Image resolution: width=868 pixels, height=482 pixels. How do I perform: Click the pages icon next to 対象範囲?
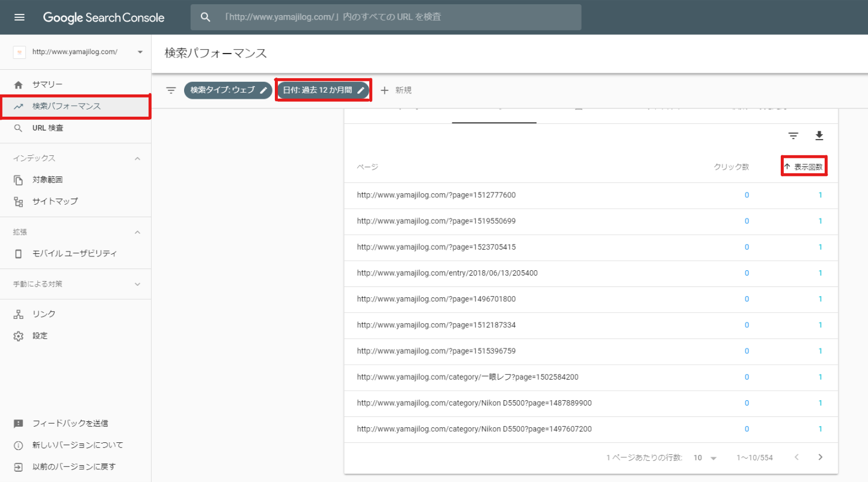point(19,179)
